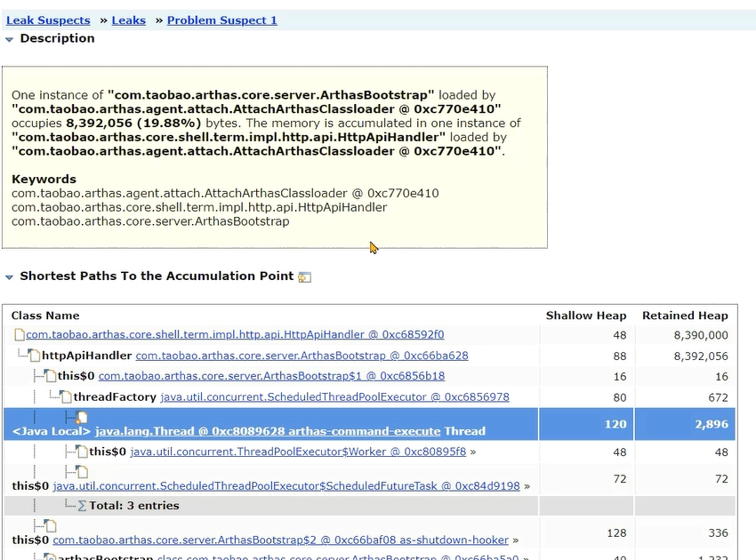Image resolution: width=756 pixels, height=560 pixels.
Task: Go to Leak Suspects breadcrumb
Action: click(48, 20)
